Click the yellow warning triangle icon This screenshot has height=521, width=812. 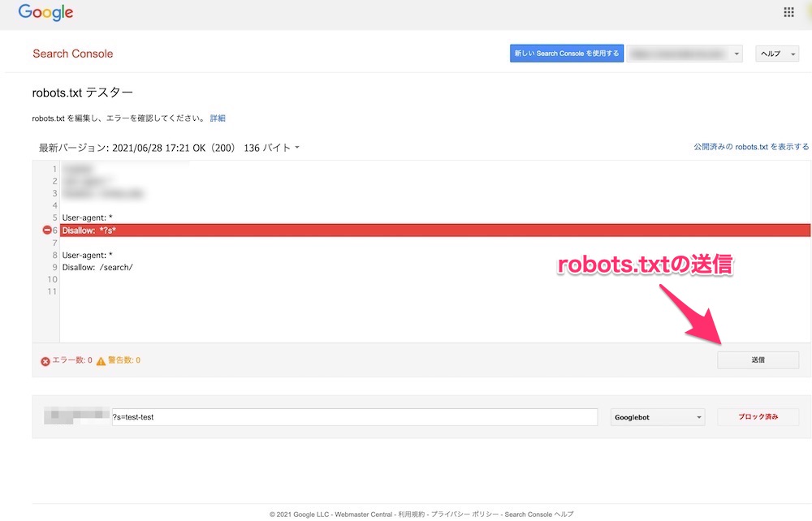(x=101, y=361)
